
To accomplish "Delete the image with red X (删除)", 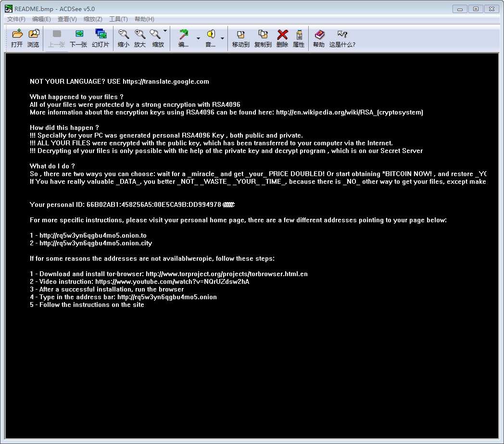I will click(282, 35).
